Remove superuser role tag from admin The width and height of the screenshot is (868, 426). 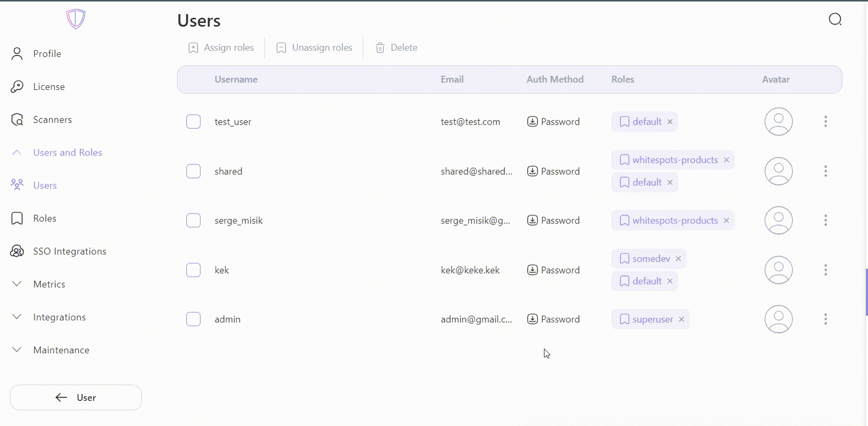pos(681,319)
